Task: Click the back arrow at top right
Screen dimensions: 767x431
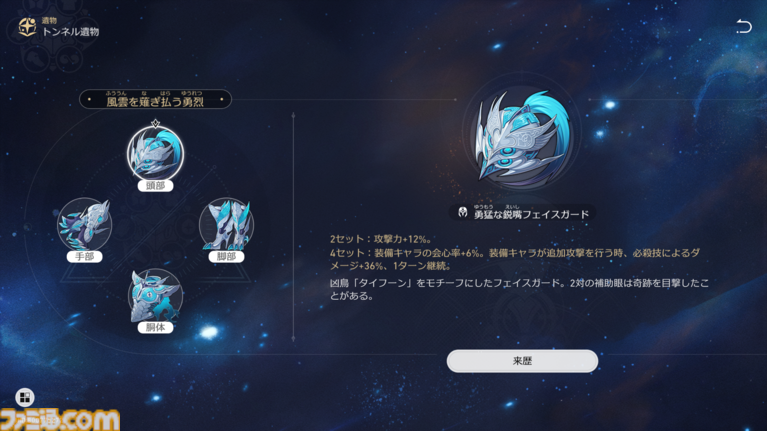Action: click(x=744, y=26)
